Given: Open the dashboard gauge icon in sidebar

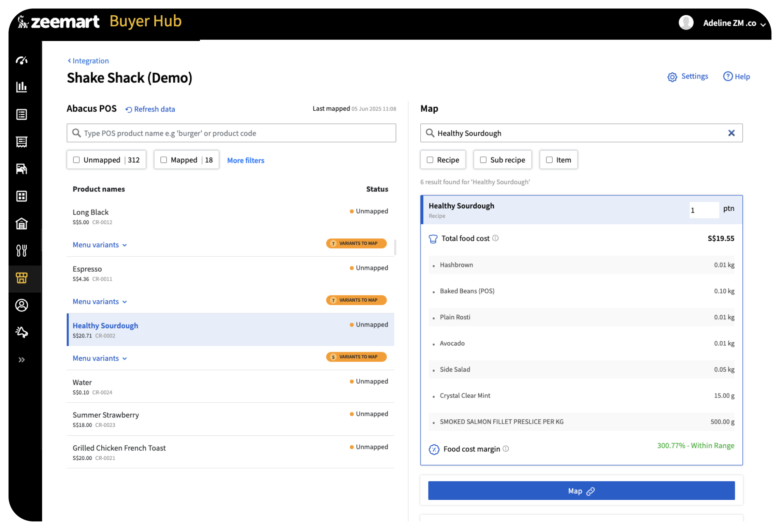Looking at the screenshot, I should coord(21,60).
